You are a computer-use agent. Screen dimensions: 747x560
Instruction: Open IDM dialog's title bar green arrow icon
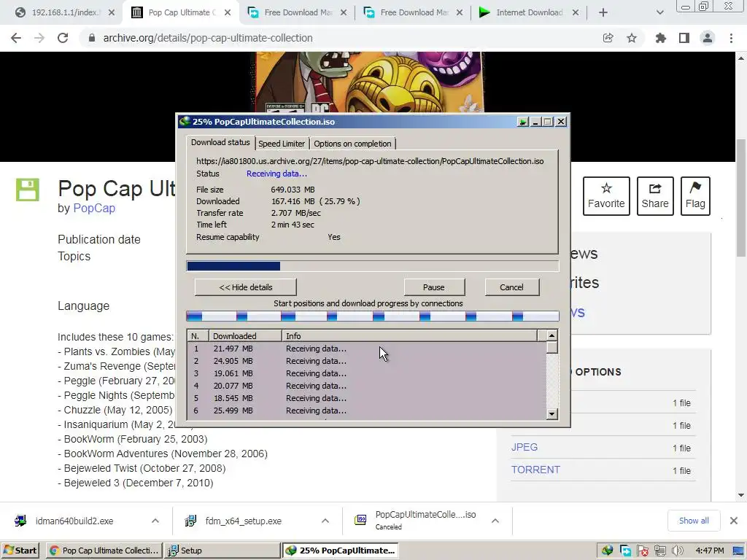pyautogui.click(x=522, y=122)
